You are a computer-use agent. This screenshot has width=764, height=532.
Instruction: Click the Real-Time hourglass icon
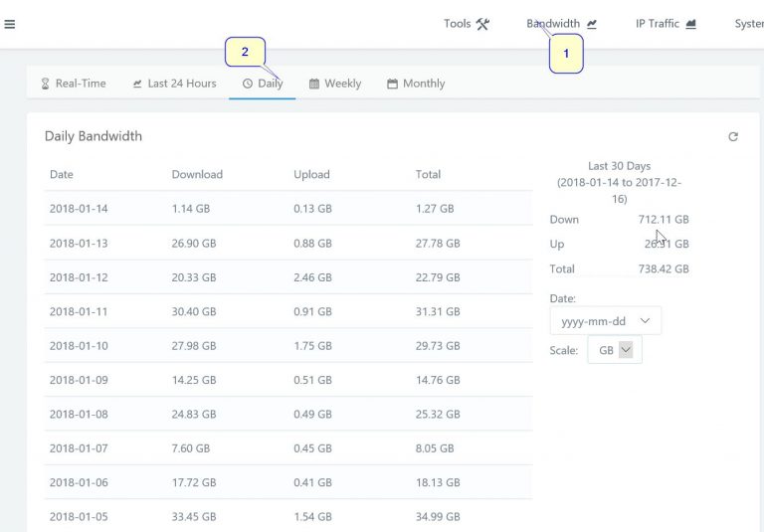pyautogui.click(x=45, y=84)
